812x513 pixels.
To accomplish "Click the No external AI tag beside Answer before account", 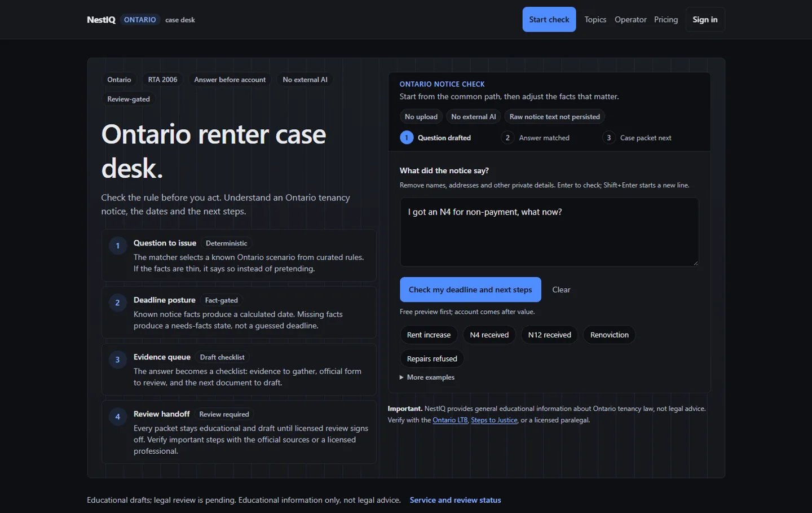I will click(305, 80).
